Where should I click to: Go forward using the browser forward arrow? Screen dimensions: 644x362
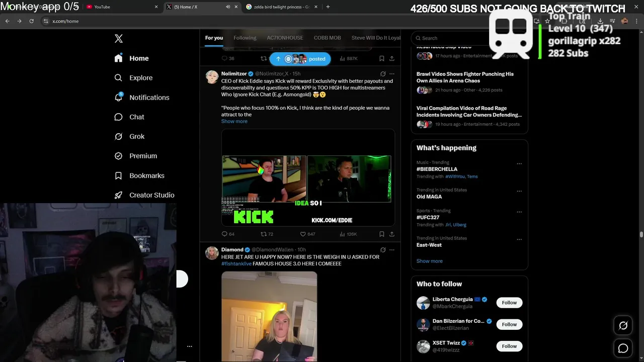pos(19,21)
